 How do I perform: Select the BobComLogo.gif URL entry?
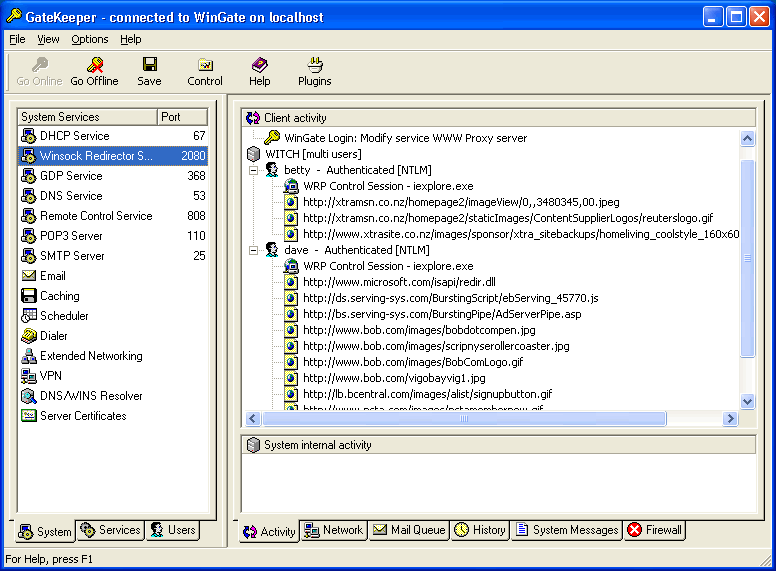pos(413,362)
